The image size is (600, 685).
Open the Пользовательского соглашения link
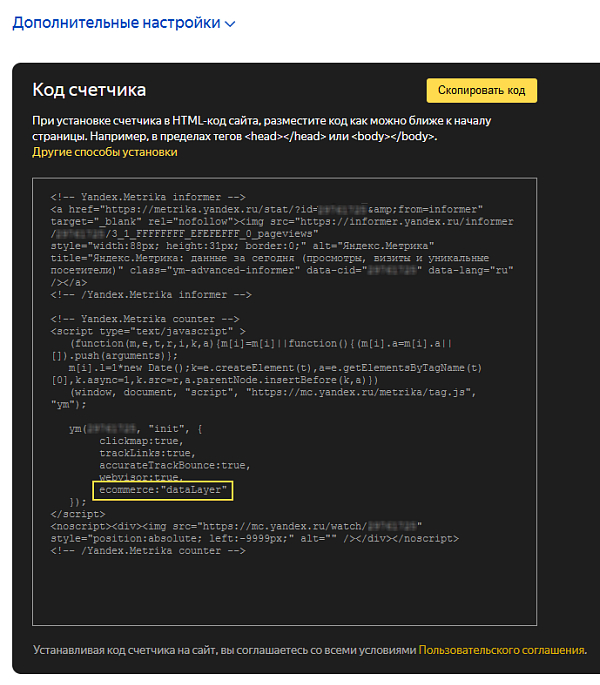(x=501, y=650)
